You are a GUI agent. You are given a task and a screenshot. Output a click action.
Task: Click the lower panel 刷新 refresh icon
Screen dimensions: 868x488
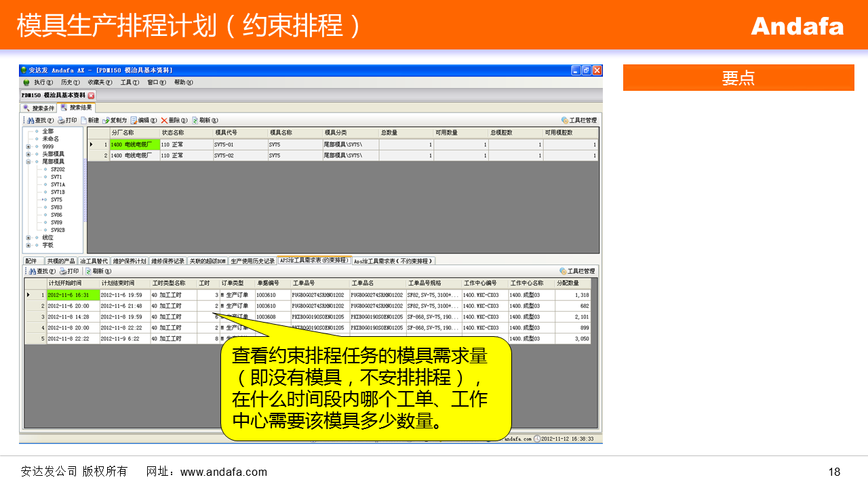[89, 271]
